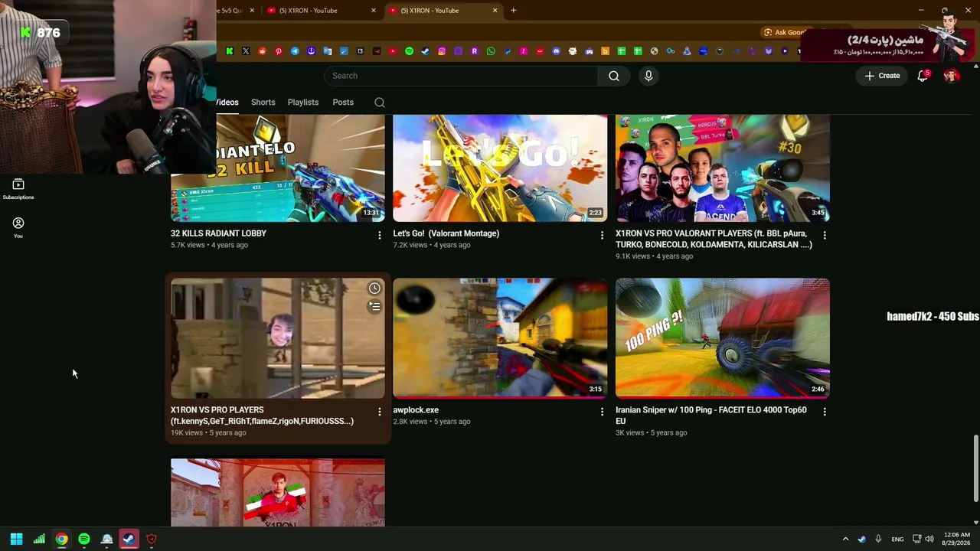Open the PayPal bookmark icon
Screen dimensions: 980x551
tap(507, 51)
